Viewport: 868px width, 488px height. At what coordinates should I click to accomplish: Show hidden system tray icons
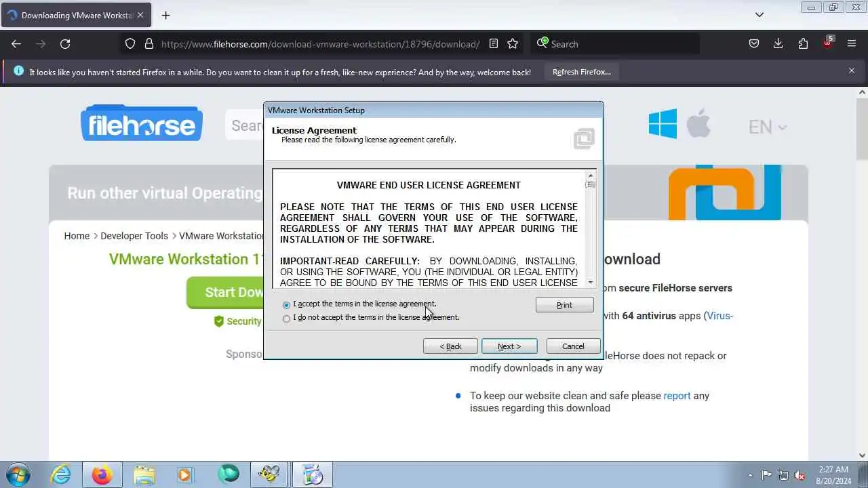pos(750,475)
